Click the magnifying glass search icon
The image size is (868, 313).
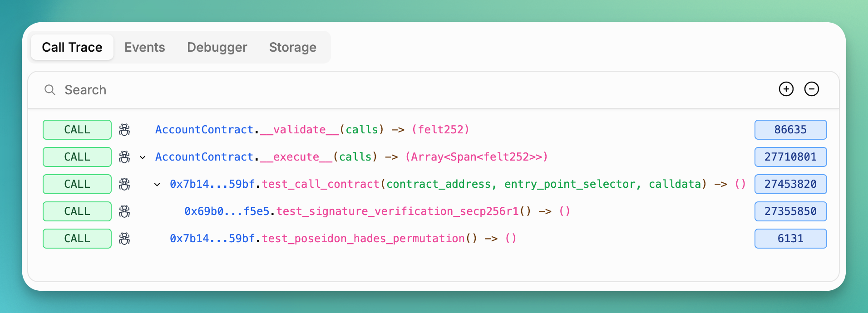coord(50,90)
